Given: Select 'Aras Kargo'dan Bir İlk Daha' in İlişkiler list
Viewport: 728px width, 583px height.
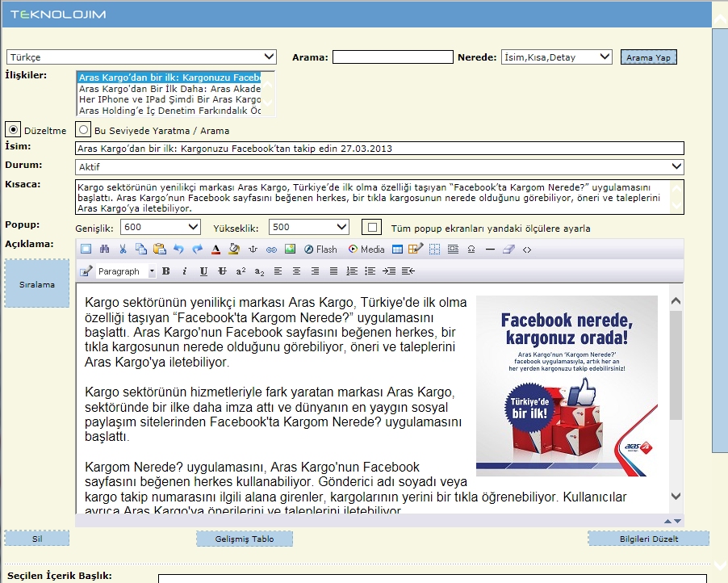Looking at the screenshot, I should point(169,89).
